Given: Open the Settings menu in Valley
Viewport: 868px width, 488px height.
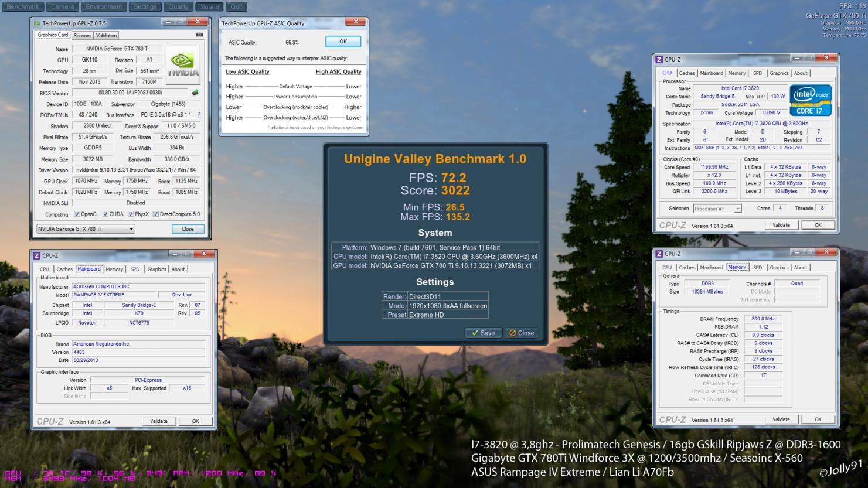Looking at the screenshot, I should [x=145, y=7].
